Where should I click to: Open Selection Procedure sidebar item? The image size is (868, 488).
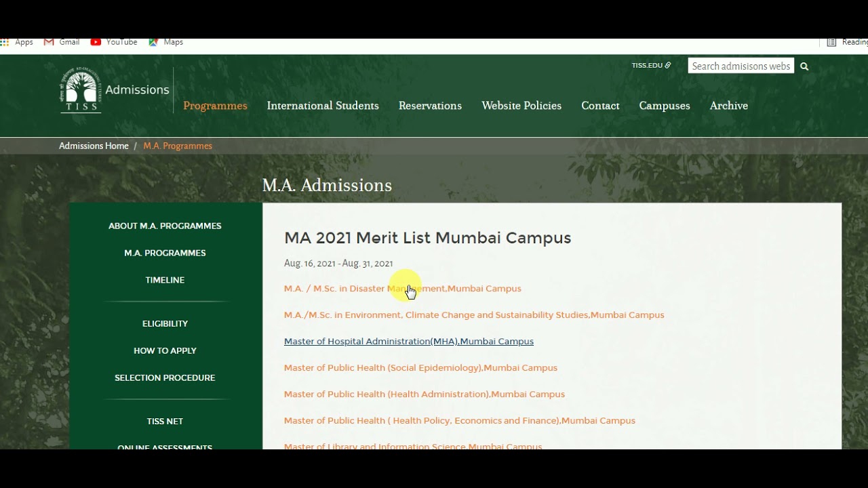tap(165, 378)
